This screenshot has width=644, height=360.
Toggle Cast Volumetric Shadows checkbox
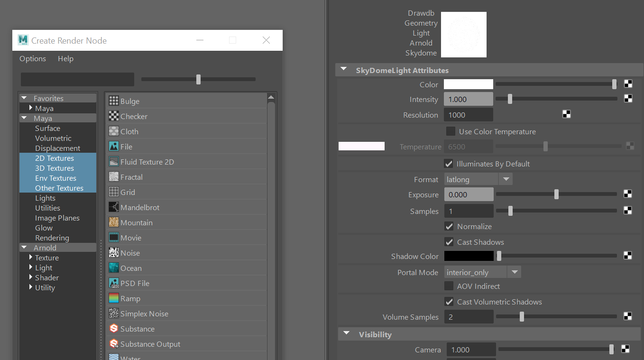click(449, 302)
